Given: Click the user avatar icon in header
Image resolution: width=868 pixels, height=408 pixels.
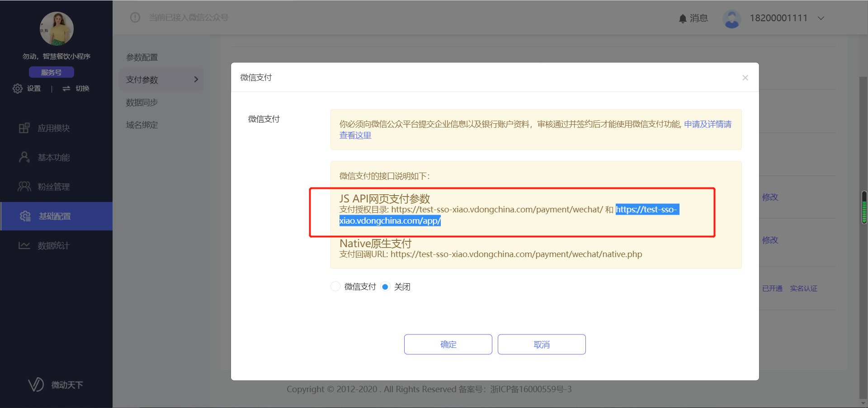Looking at the screenshot, I should point(731,19).
